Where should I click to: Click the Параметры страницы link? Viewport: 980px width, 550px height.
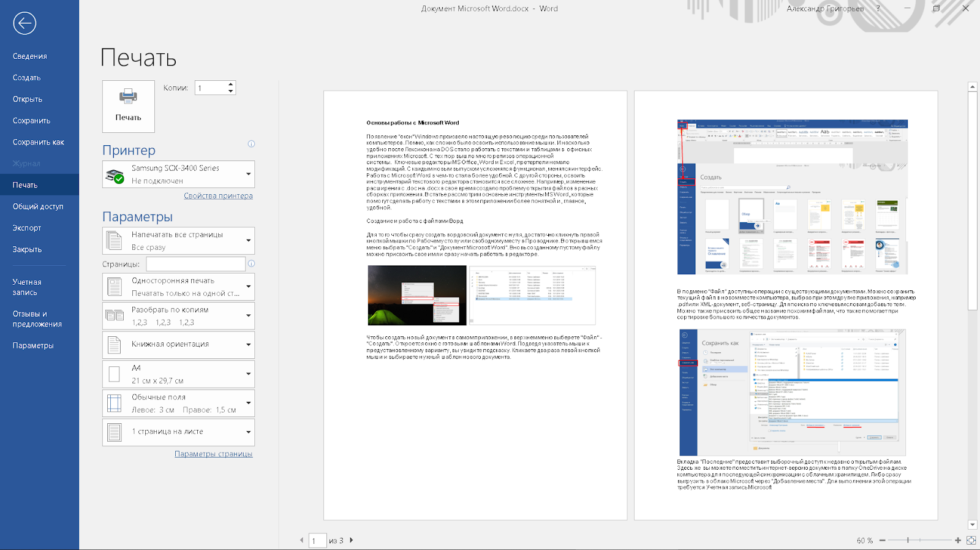[x=213, y=454]
